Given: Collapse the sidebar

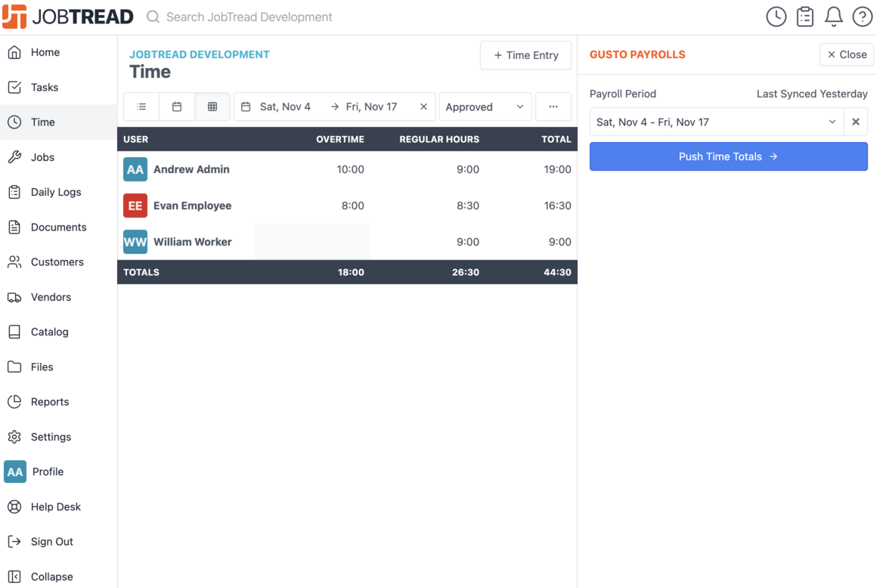Looking at the screenshot, I should (x=58, y=576).
